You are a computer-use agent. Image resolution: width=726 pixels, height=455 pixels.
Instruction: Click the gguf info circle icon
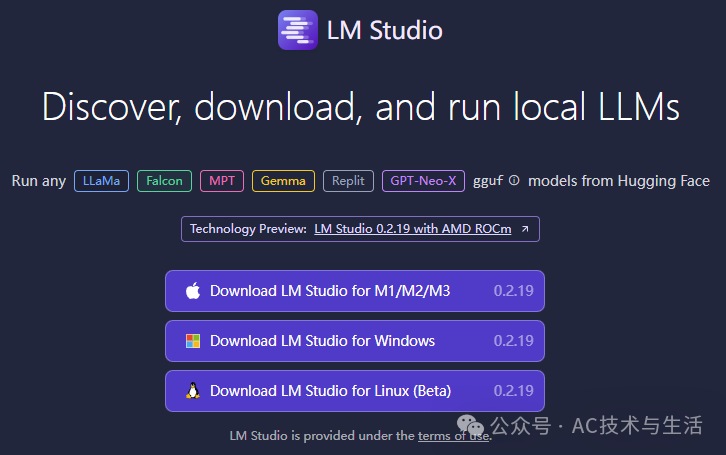click(514, 180)
